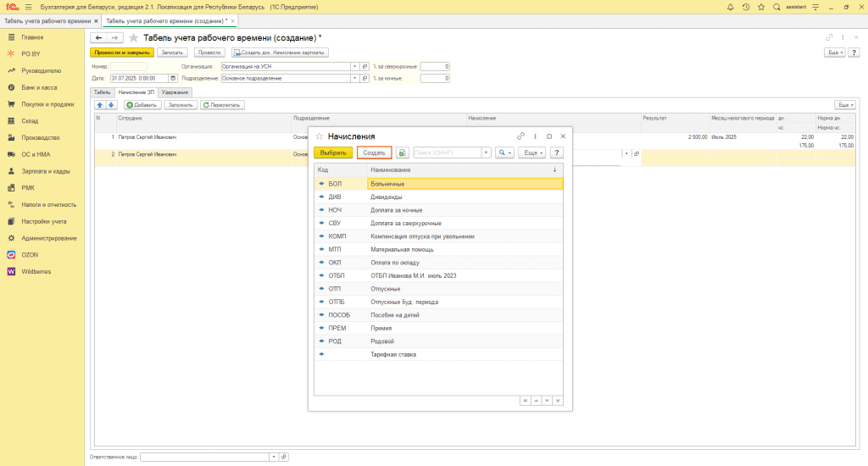Open the service settings icon in title bar
Viewport: 868px width, 466px height.
tap(815, 7)
